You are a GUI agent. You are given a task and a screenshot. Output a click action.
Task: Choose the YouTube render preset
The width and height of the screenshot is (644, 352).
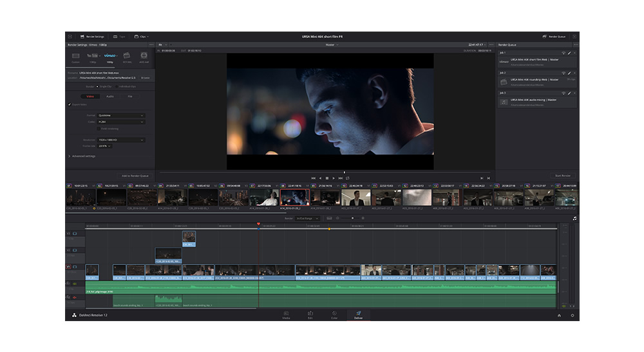(x=93, y=57)
